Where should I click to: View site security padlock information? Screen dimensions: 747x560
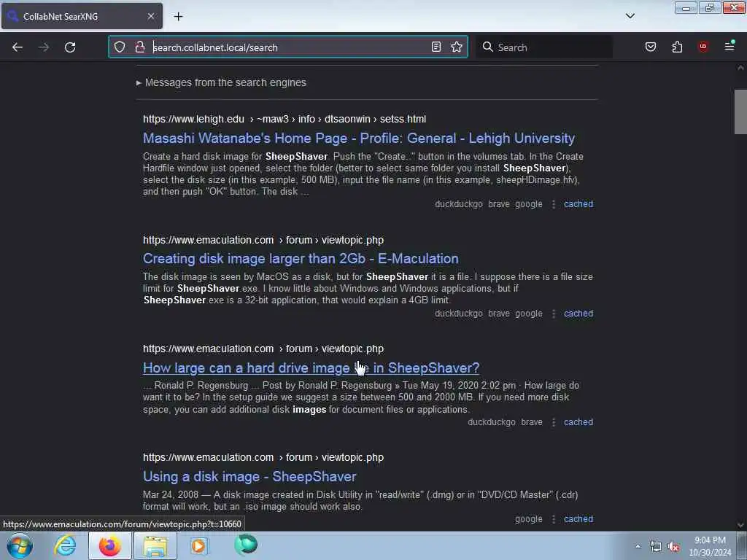[139, 47]
